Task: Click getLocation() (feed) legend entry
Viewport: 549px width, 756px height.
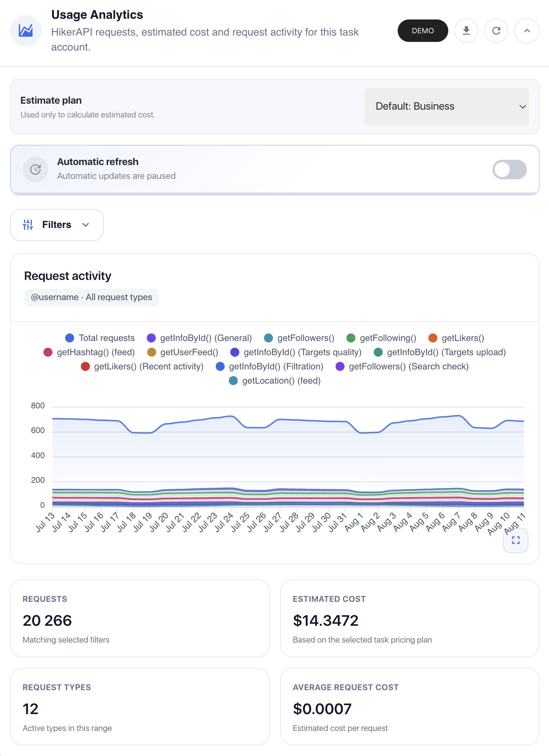Action: pos(275,381)
